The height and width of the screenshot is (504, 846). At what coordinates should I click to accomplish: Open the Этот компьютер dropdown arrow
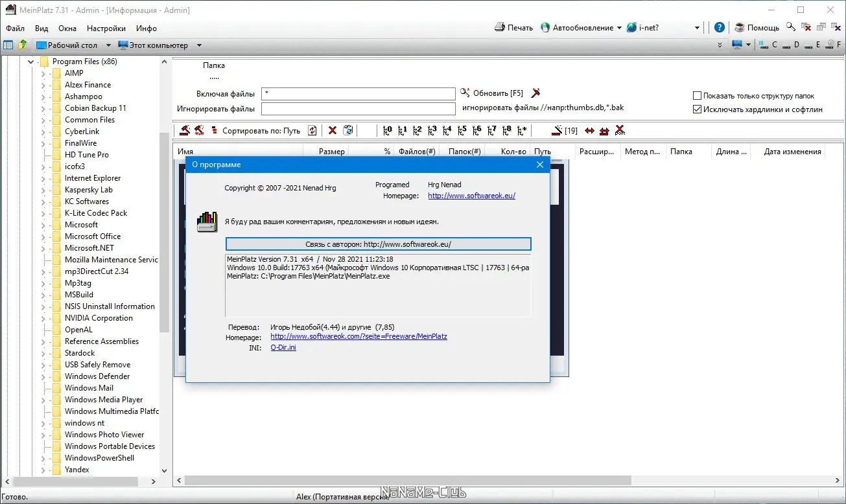coord(199,45)
